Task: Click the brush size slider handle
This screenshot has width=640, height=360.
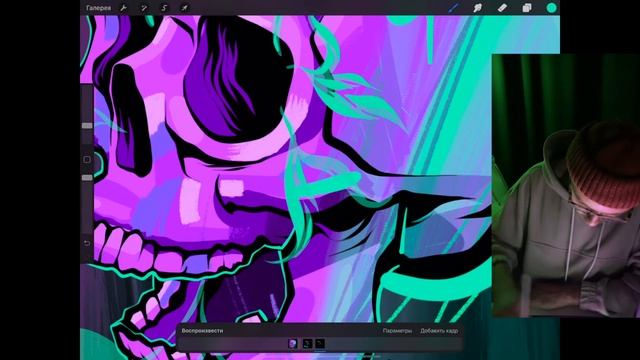Action: [87, 126]
